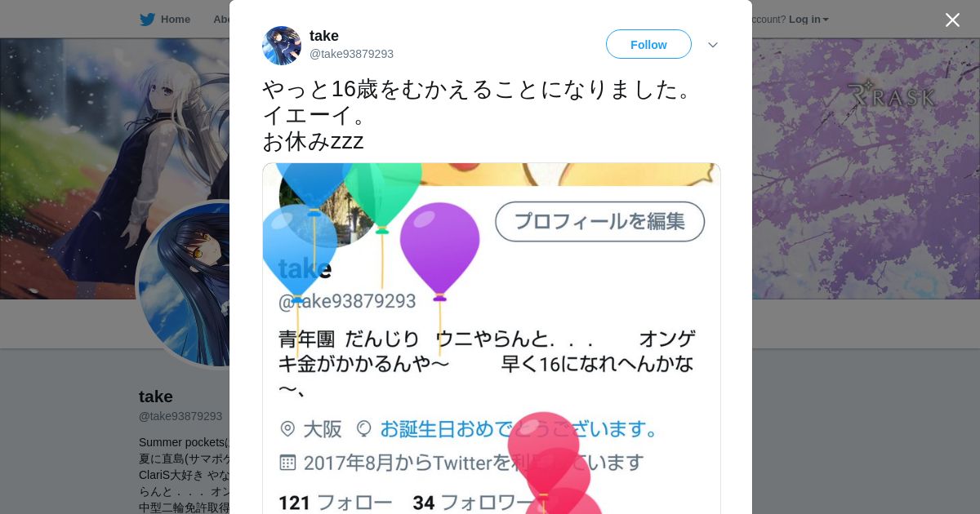
Task: Click the birthday balloon icon before お誕生日
Action: coord(364,428)
